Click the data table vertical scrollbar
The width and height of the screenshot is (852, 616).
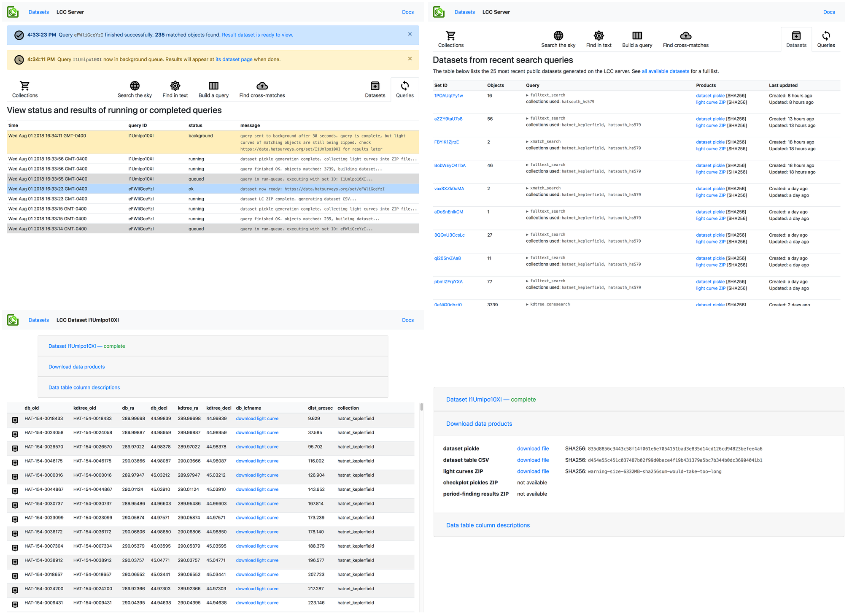click(x=421, y=407)
